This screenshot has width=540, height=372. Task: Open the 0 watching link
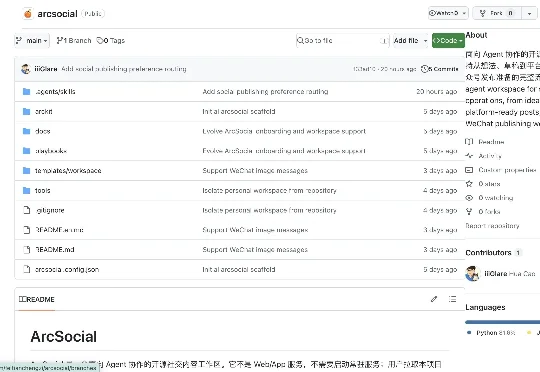tap(496, 198)
